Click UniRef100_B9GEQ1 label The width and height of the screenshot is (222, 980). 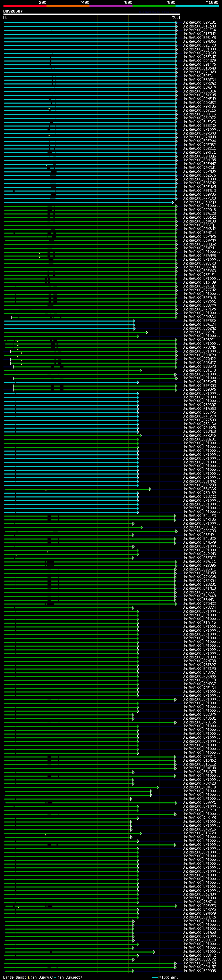(x=199, y=225)
